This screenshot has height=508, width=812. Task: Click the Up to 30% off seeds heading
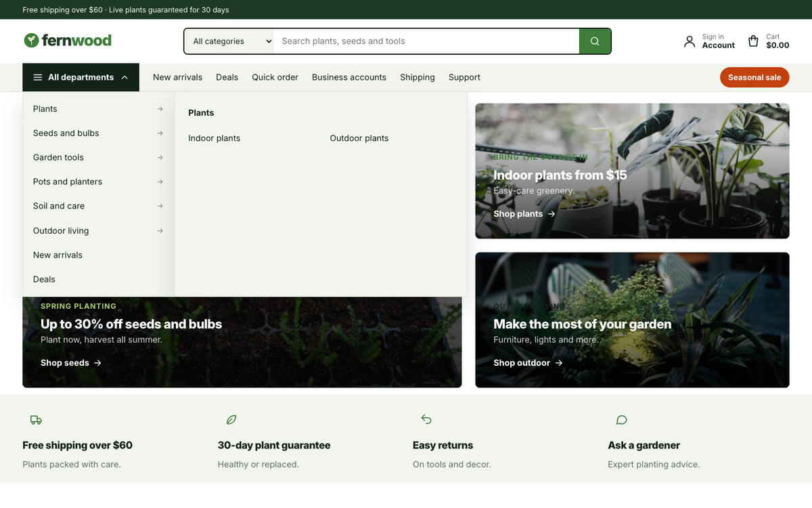pos(131,324)
